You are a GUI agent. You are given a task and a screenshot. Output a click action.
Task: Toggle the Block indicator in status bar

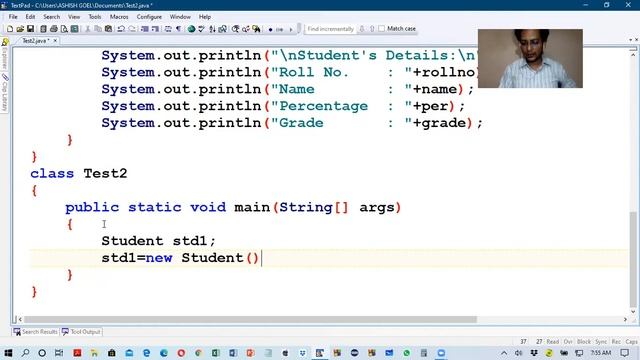584,342
